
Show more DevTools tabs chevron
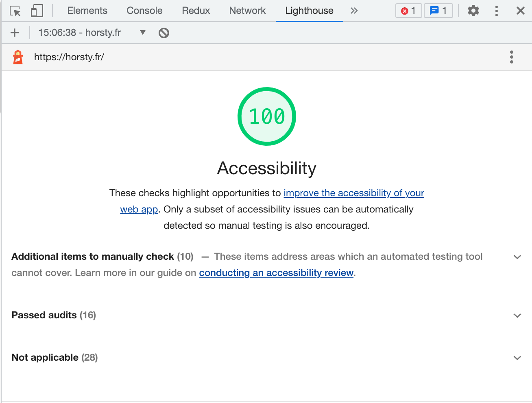(x=354, y=11)
